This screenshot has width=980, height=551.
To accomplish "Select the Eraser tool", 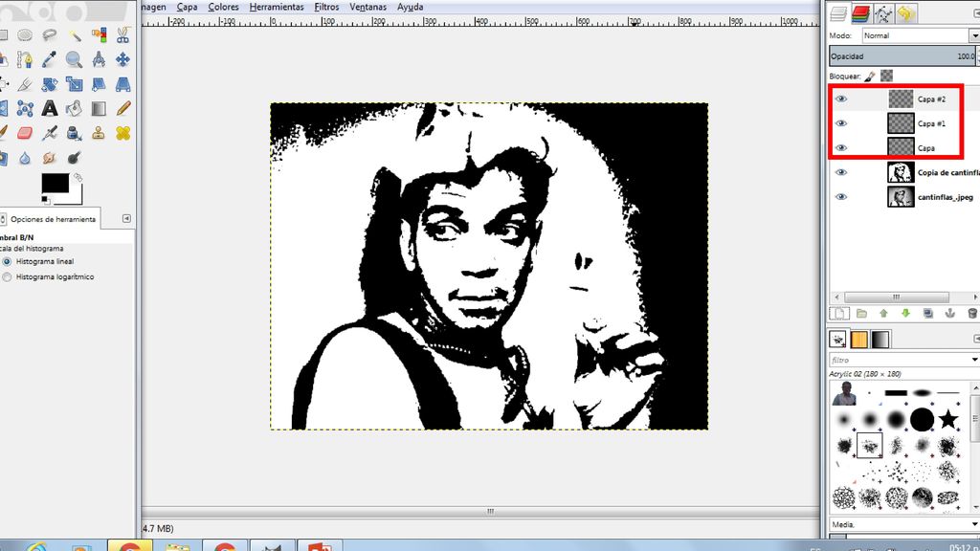I will (x=25, y=133).
